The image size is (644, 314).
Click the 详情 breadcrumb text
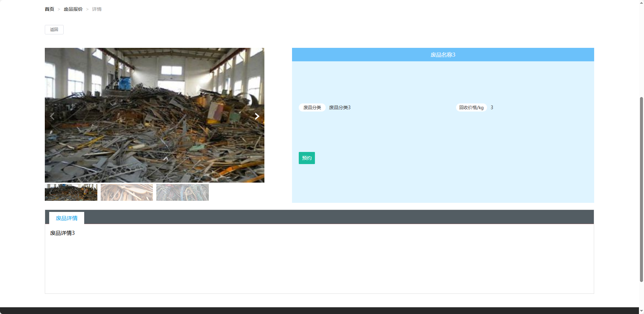click(97, 9)
